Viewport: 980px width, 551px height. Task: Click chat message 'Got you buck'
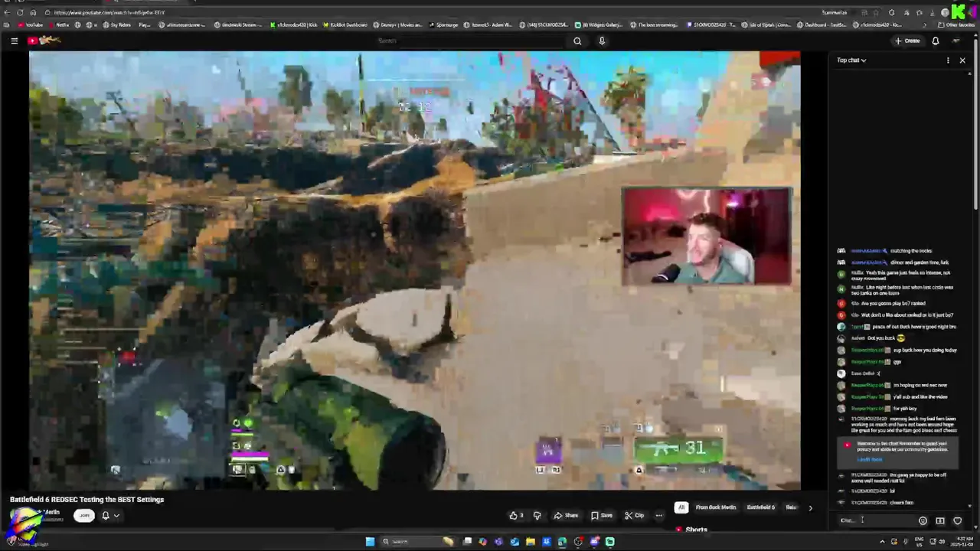pos(881,338)
